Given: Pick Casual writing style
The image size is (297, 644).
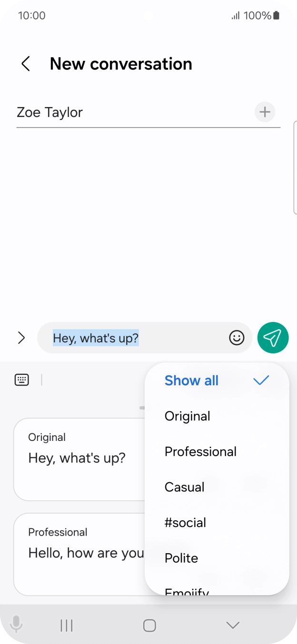Looking at the screenshot, I should pos(217,487).
